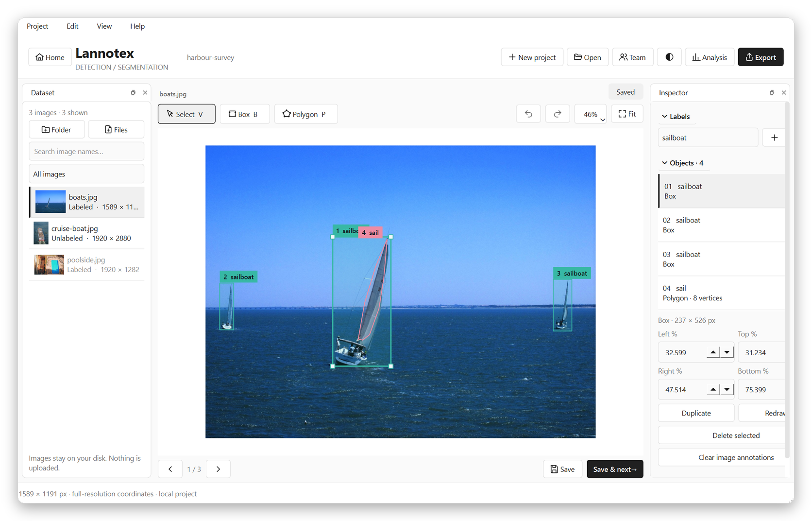Open the All images filter dropdown
The image size is (812, 521).
86,174
